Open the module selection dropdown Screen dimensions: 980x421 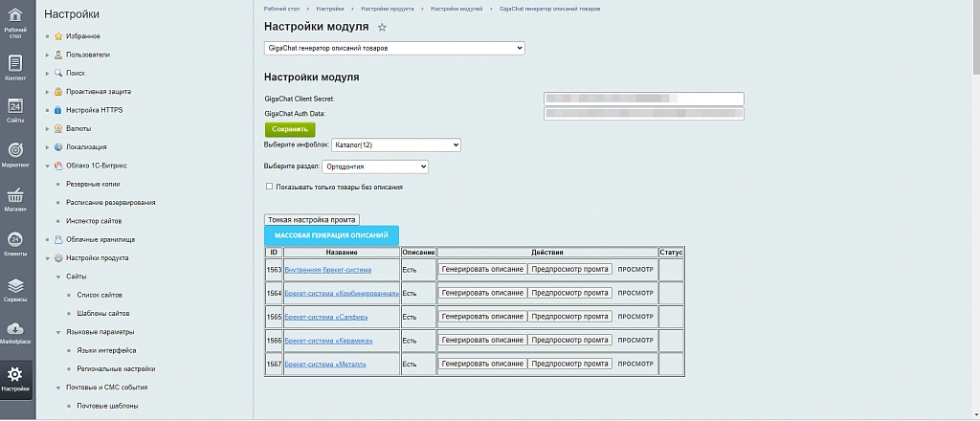(394, 48)
